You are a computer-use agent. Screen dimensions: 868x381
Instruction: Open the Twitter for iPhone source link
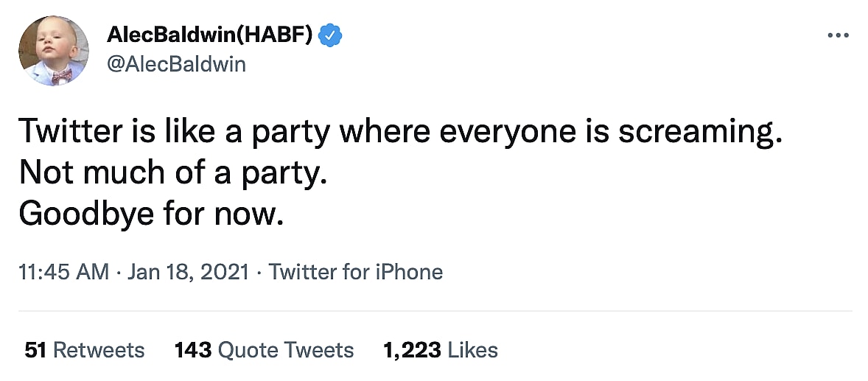pos(356,273)
